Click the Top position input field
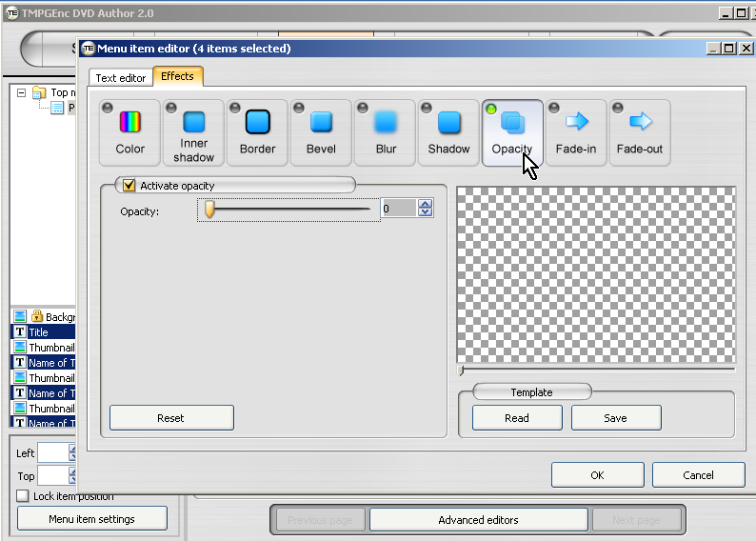The height and width of the screenshot is (541, 756). (53, 475)
